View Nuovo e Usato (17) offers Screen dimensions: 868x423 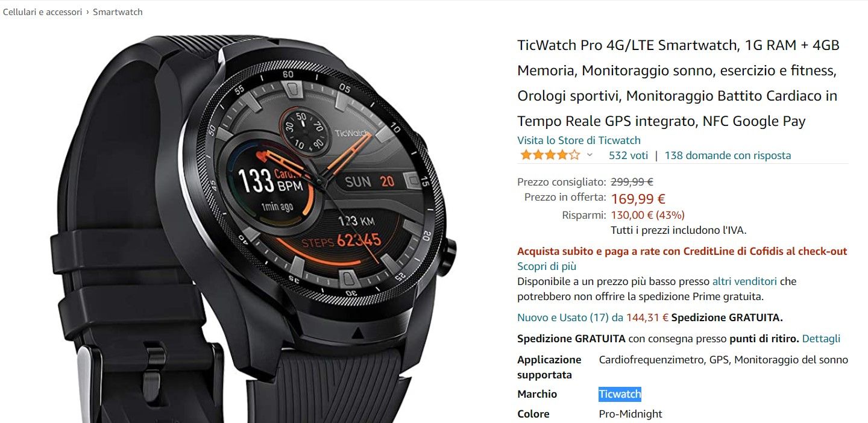[593, 318]
